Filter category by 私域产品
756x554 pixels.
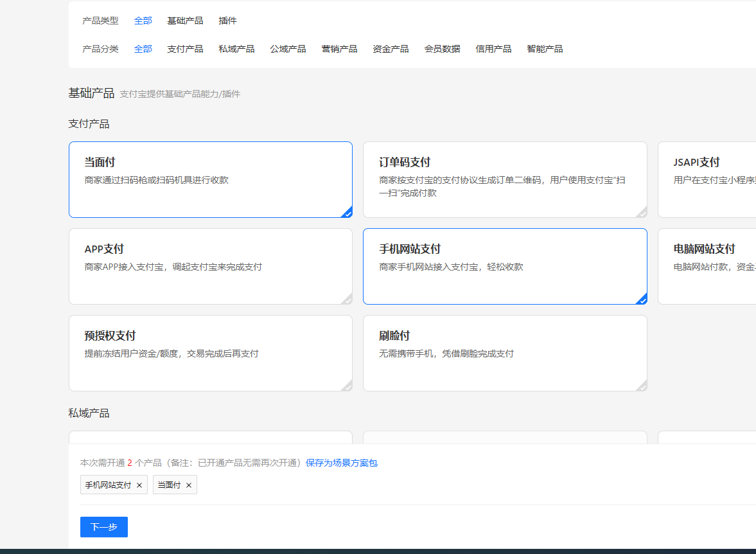point(236,49)
